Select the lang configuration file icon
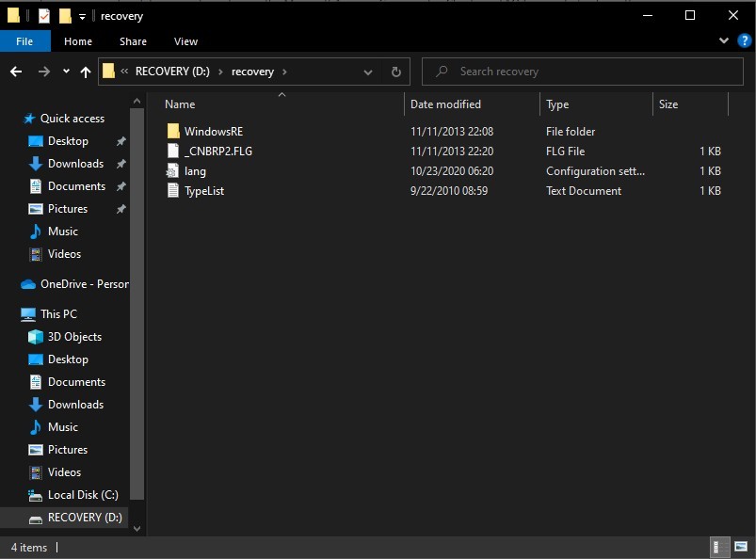The width and height of the screenshot is (756, 559). (x=172, y=170)
